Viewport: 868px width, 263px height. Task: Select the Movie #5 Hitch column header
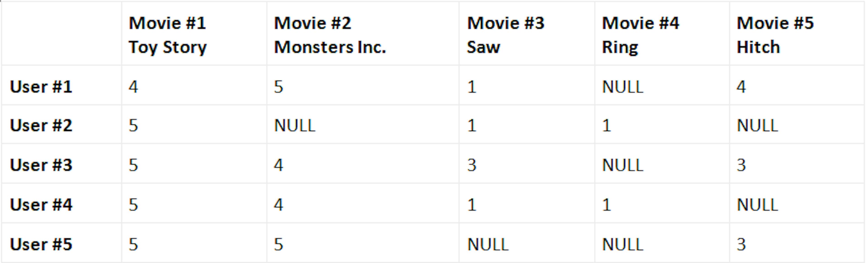coord(797,34)
